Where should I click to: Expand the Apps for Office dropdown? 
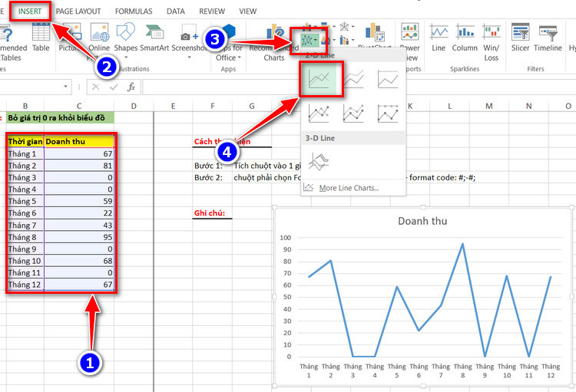tap(239, 58)
